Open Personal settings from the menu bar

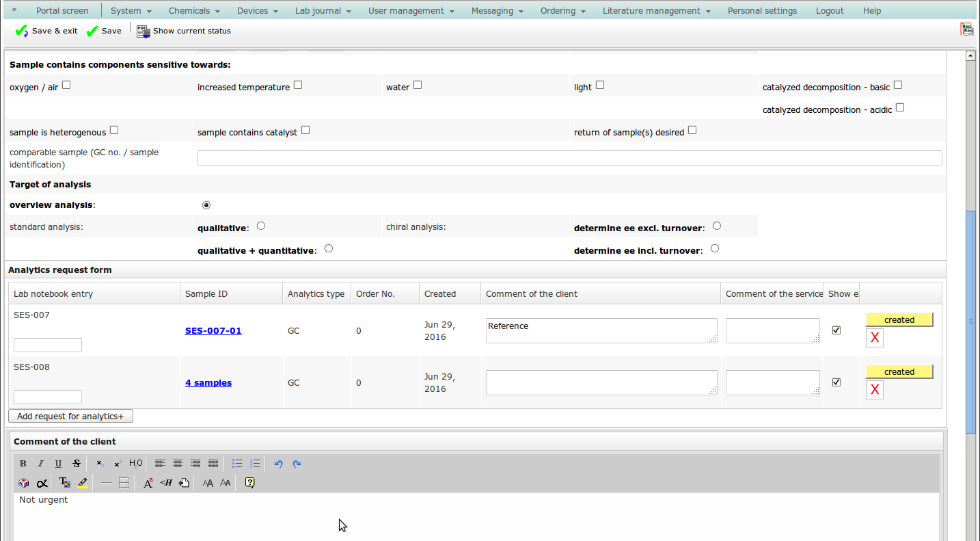pos(762,11)
